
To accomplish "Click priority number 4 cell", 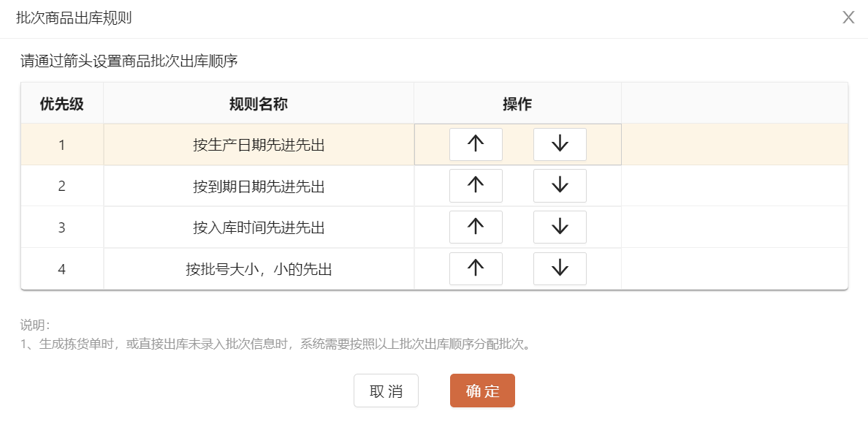I will pos(62,270).
